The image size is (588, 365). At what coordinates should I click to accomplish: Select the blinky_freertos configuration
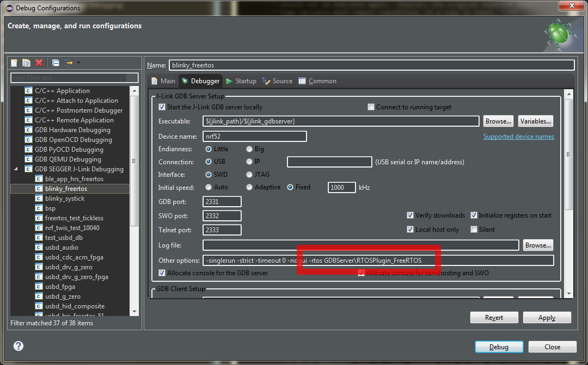tap(66, 189)
